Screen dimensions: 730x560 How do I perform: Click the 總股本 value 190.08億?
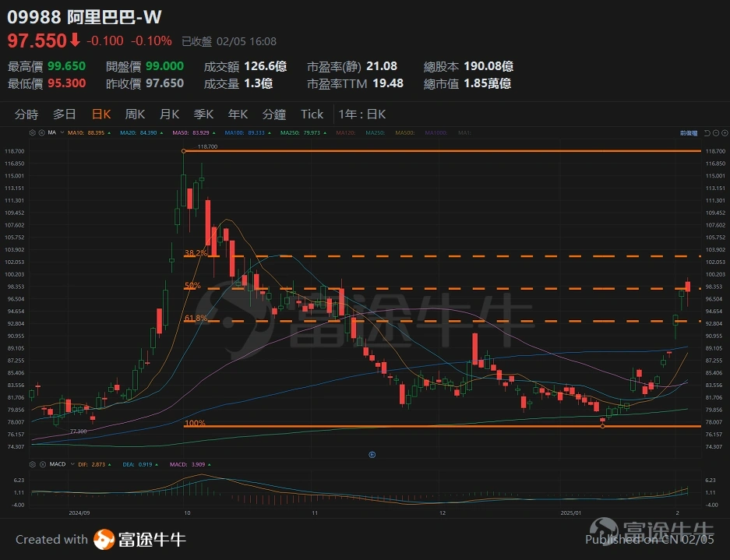click(488, 66)
